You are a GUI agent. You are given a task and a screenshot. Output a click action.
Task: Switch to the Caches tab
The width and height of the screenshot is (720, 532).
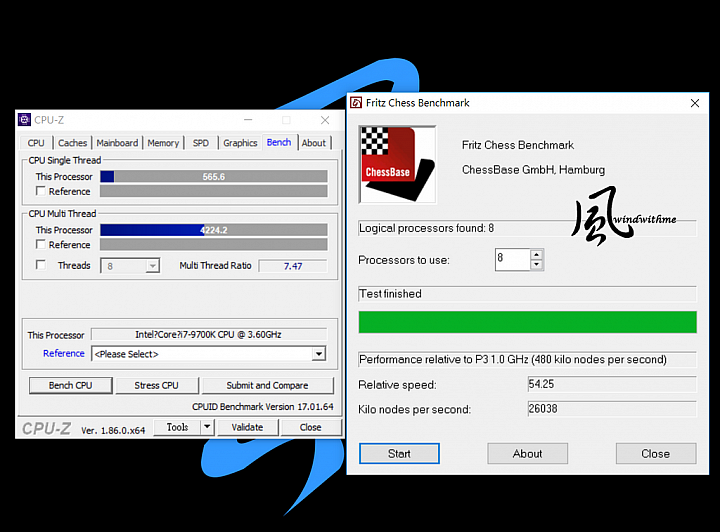coord(72,143)
